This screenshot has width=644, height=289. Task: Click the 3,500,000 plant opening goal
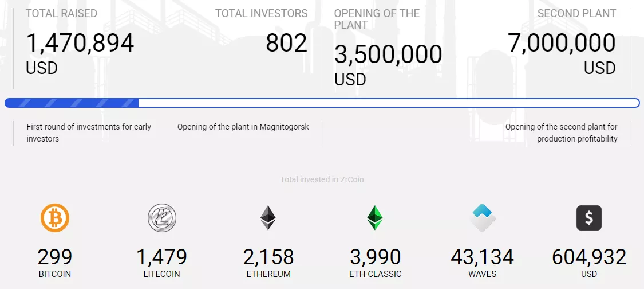[388, 55]
